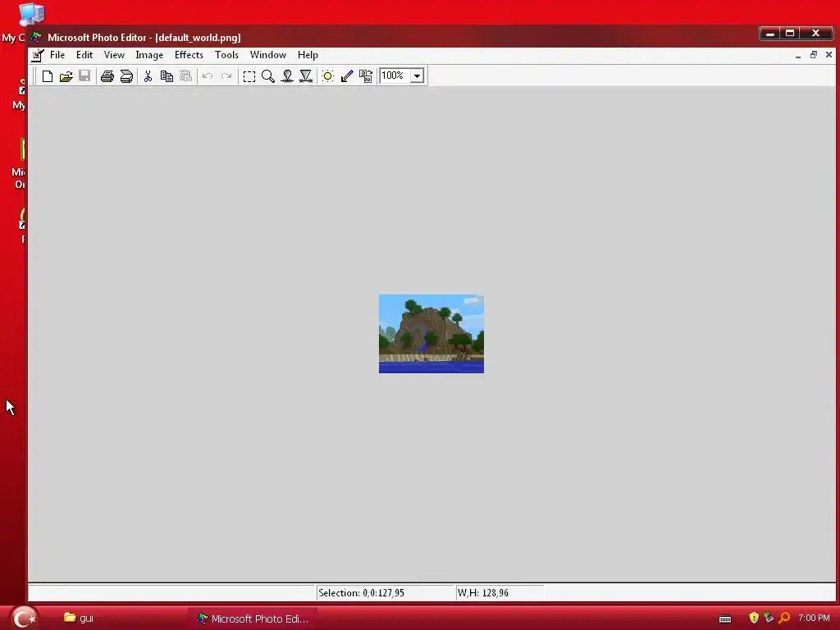The width and height of the screenshot is (840, 630).
Task: Select the Zoom magnifier tool
Action: coord(268,76)
